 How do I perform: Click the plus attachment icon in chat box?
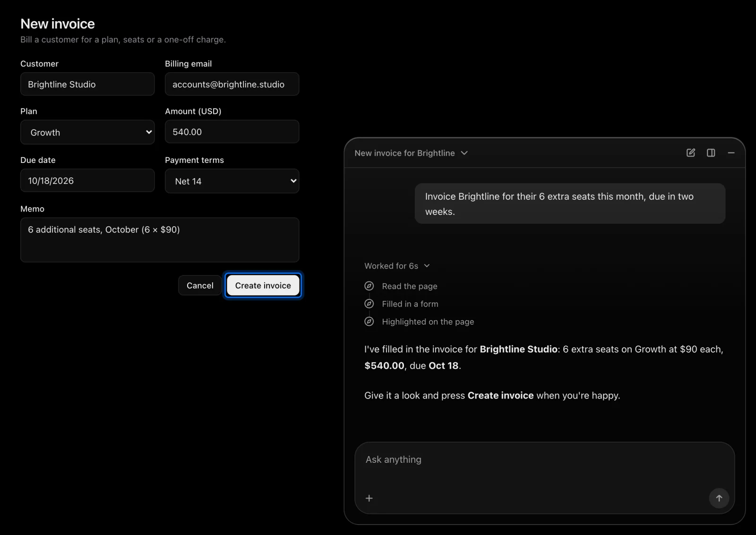(369, 498)
